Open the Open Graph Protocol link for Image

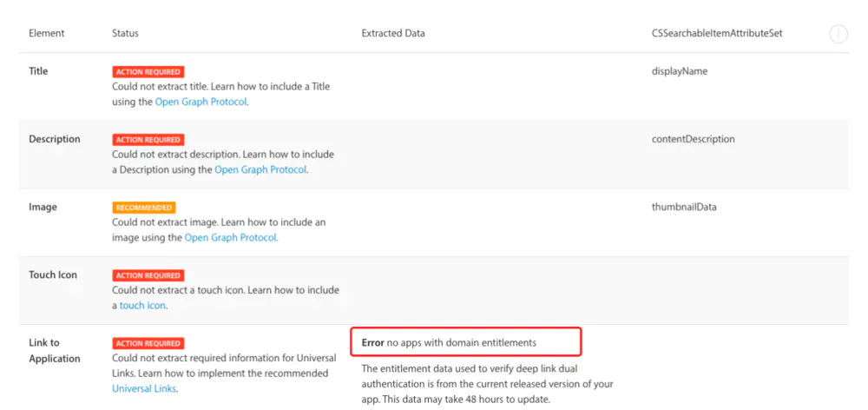[230, 238]
